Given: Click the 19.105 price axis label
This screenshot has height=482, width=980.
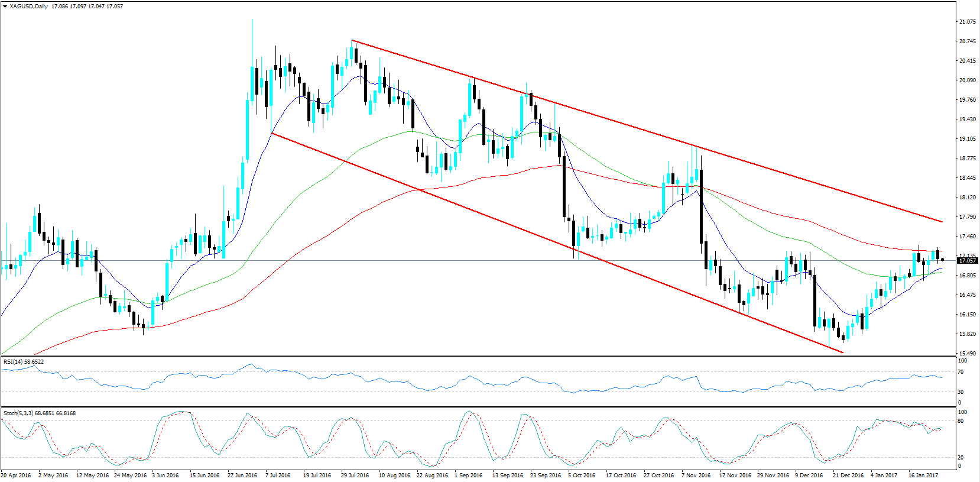Looking at the screenshot, I should point(967,139).
